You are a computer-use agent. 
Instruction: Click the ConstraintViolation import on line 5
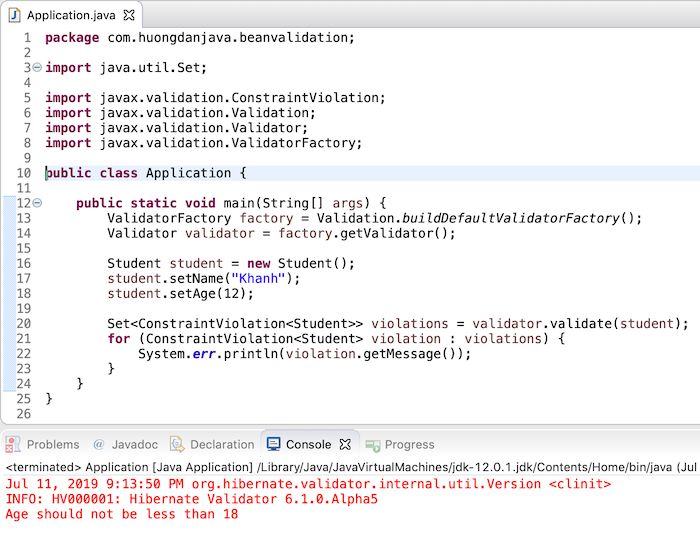[215, 98]
